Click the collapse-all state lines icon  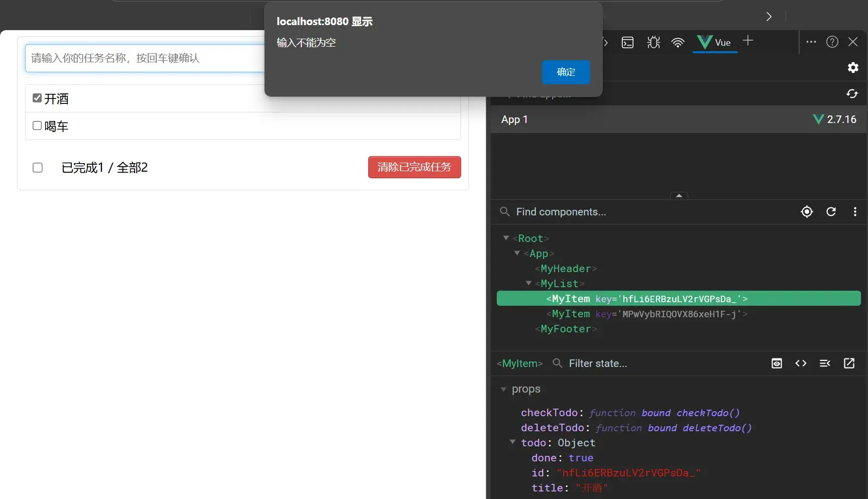click(x=825, y=363)
